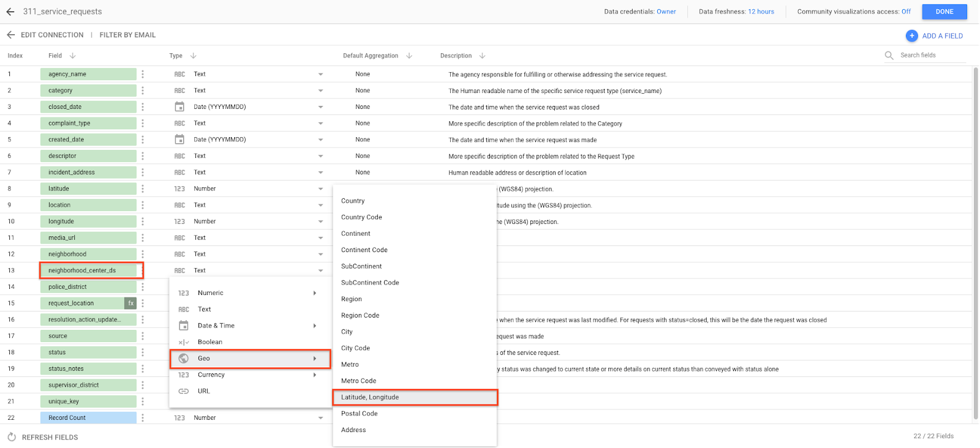This screenshot has height=448, width=980.
Task: Click the Refresh Fields circular arrow icon
Action: point(12,437)
